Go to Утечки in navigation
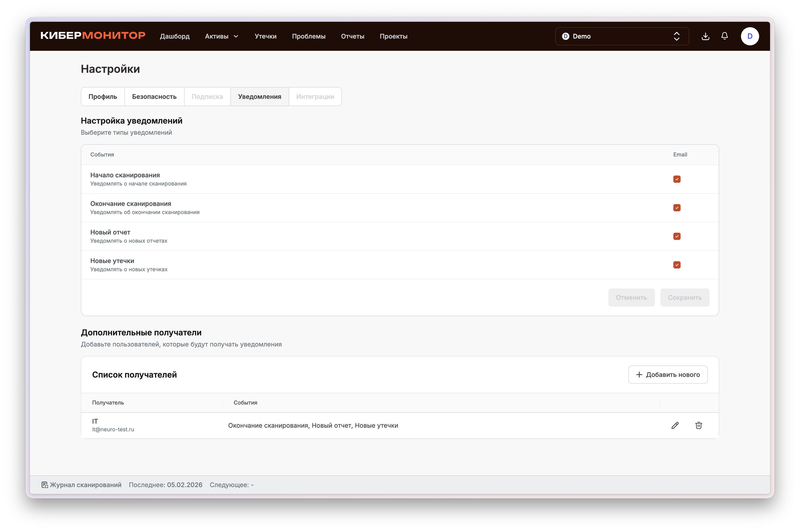This screenshot has width=800, height=532. (x=266, y=36)
